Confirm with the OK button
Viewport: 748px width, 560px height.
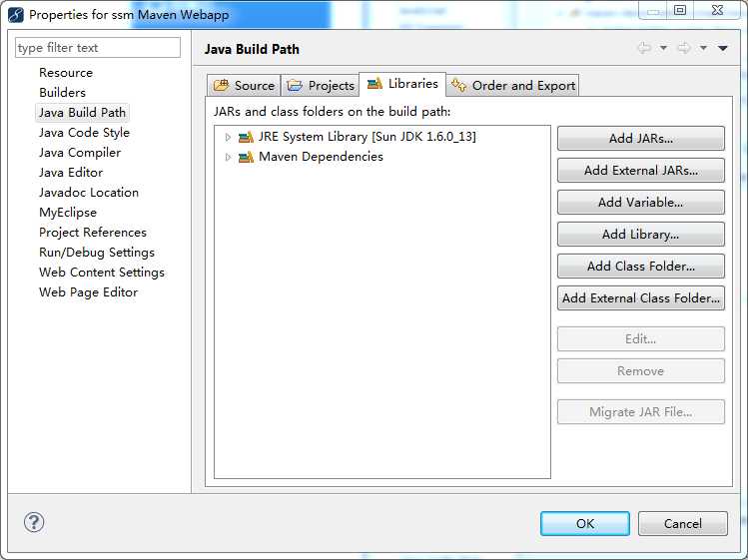pyautogui.click(x=585, y=524)
